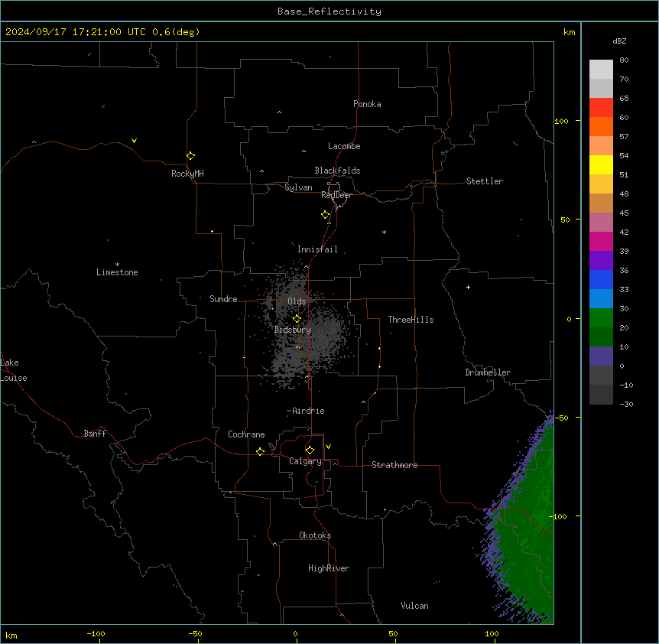Click the 0 tick label on the bottom axis
The image size is (659, 644).
(x=295, y=633)
